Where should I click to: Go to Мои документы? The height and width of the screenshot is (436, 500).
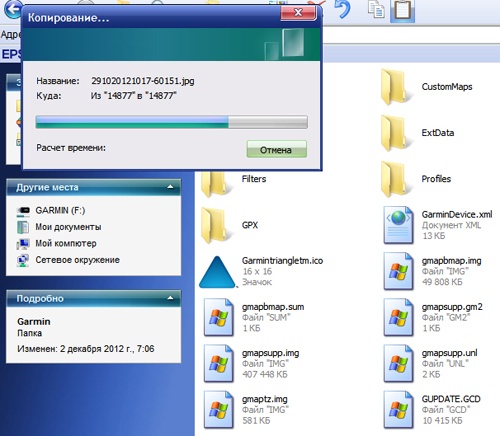pyautogui.click(x=68, y=227)
